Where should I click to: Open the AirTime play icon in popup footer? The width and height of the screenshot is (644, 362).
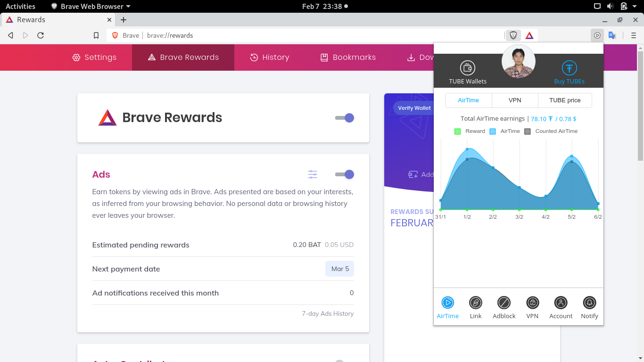coord(447,303)
